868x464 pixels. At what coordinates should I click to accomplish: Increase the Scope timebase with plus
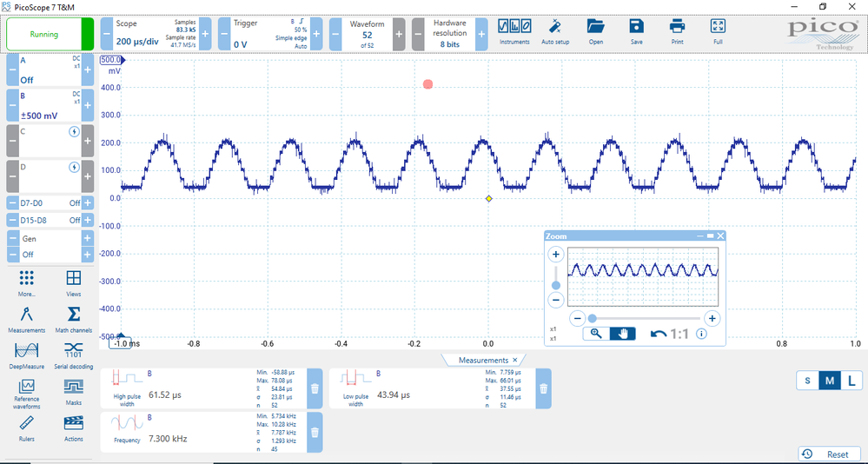click(205, 34)
